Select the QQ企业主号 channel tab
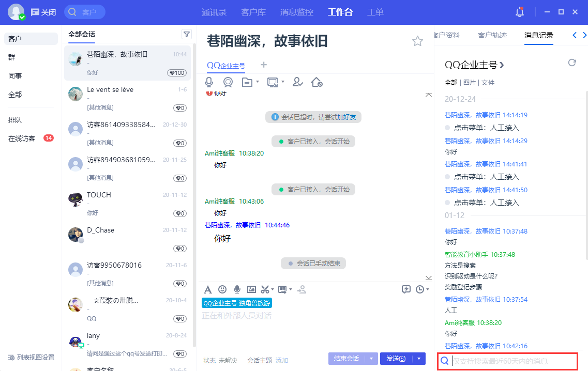The image size is (588, 371). (x=226, y=66)
